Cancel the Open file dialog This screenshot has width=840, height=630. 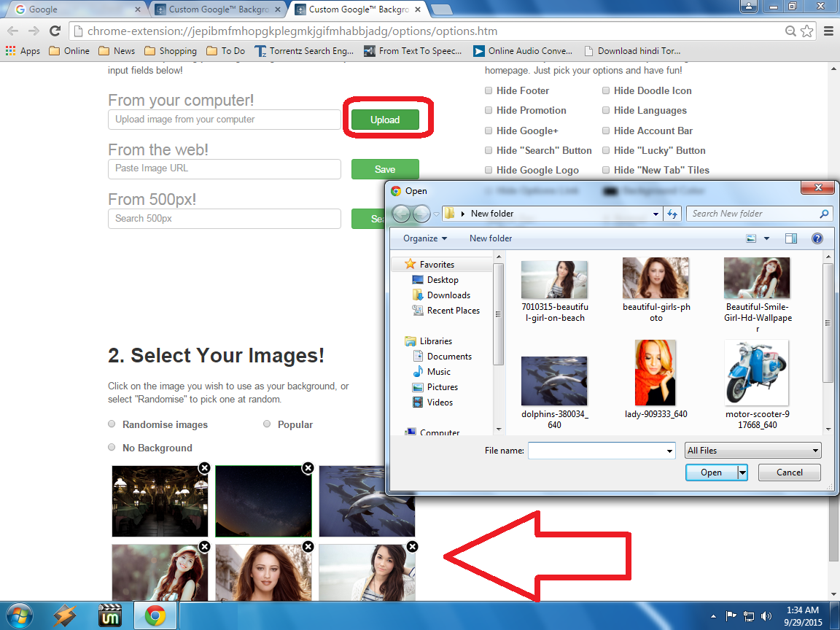790,472
